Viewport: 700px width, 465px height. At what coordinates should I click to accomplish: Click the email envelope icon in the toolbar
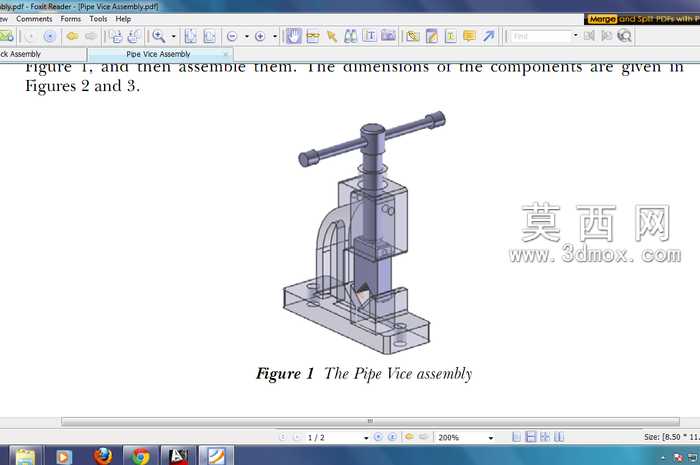pos(6,36)
